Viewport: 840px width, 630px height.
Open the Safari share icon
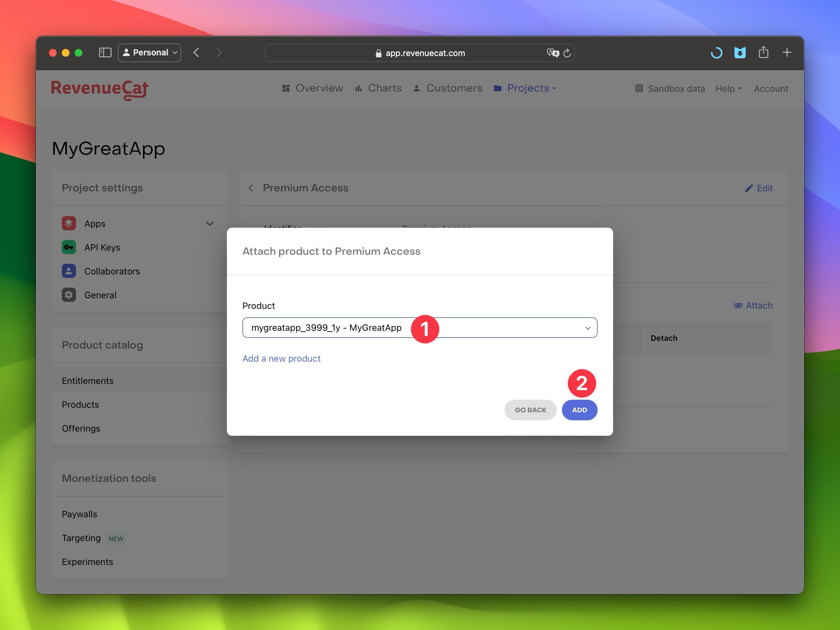tap(764, 52)
